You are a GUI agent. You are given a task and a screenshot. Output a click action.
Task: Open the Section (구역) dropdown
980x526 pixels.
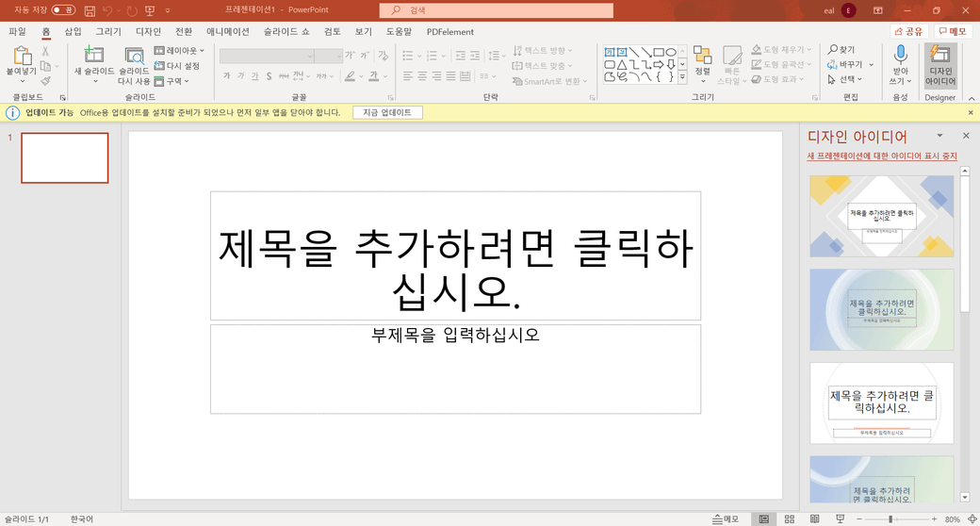tap(171, 81)
